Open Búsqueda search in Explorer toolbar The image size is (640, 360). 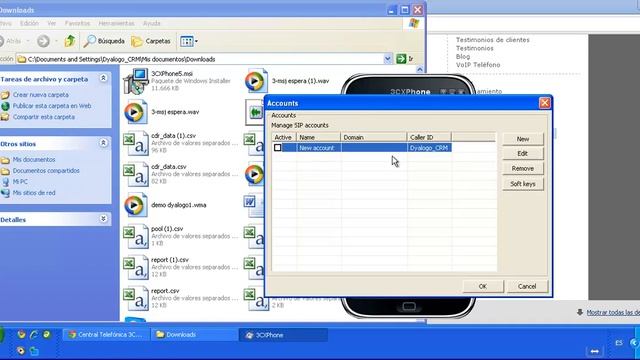104,41
